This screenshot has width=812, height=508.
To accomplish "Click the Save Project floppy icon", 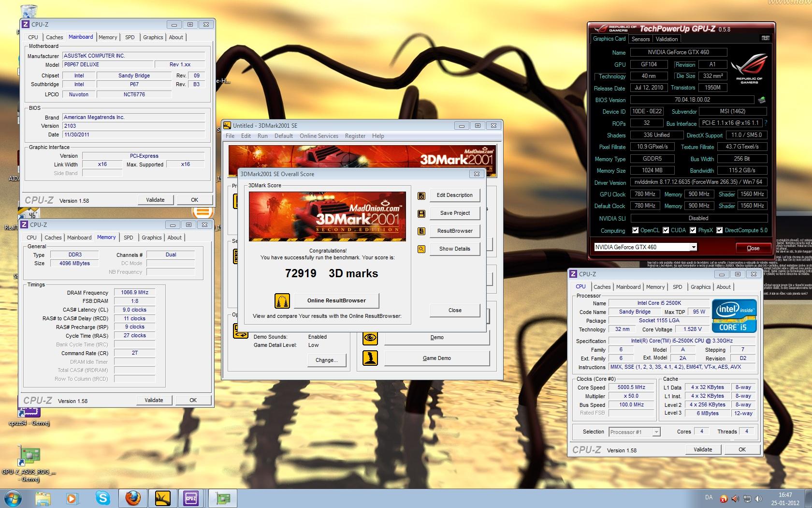I will pos(421,213).
